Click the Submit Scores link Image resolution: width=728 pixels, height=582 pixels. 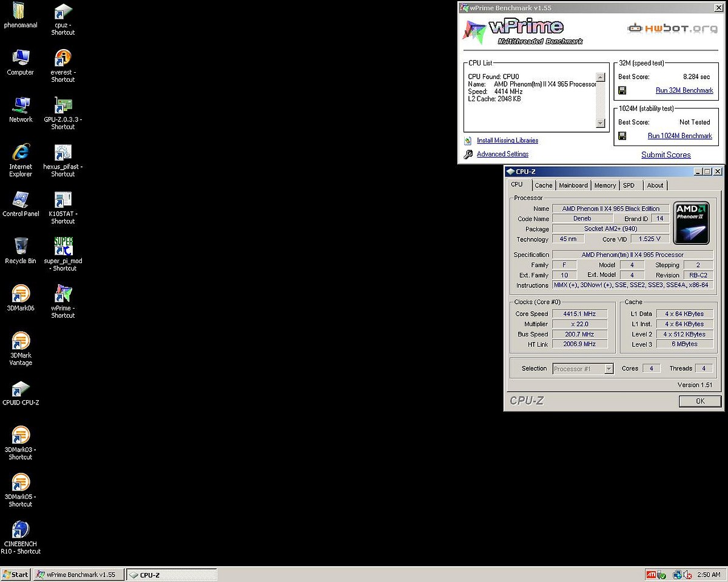666,155
